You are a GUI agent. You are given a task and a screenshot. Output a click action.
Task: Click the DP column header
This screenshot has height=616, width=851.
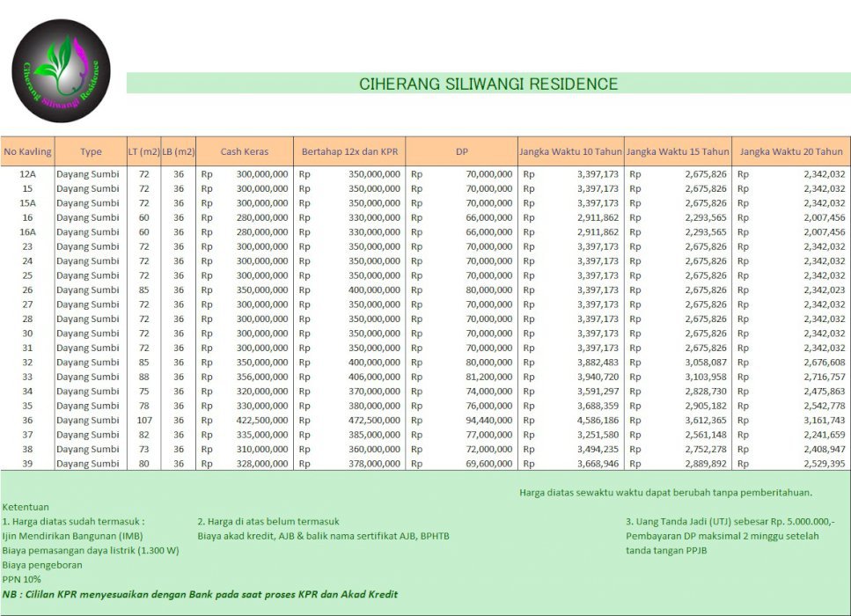tap(461, 151)
